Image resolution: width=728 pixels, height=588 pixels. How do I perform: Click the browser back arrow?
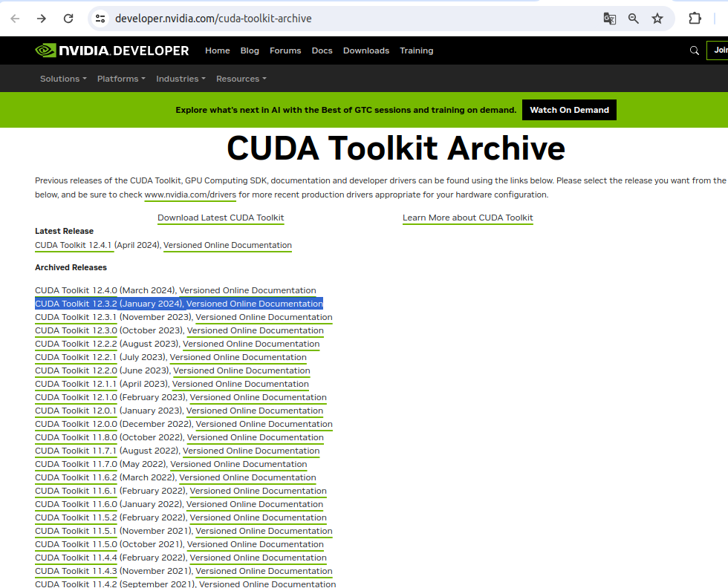[15, 19]
